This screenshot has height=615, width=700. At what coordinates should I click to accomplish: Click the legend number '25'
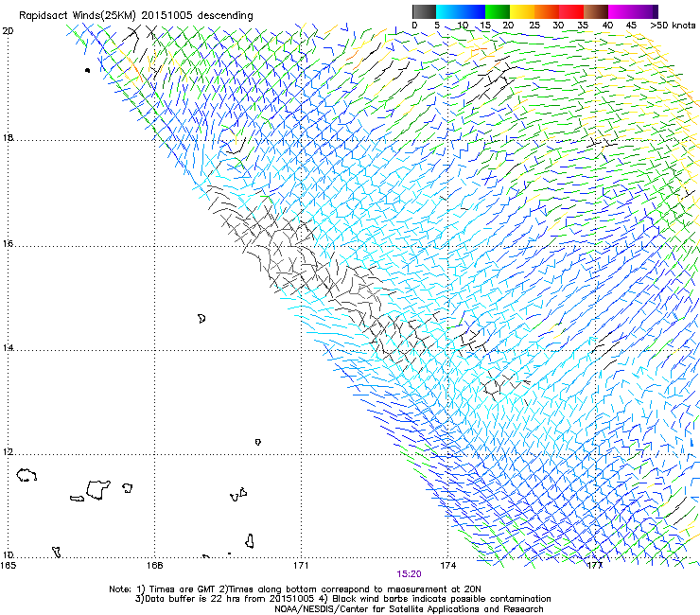(x=534, y=26)
